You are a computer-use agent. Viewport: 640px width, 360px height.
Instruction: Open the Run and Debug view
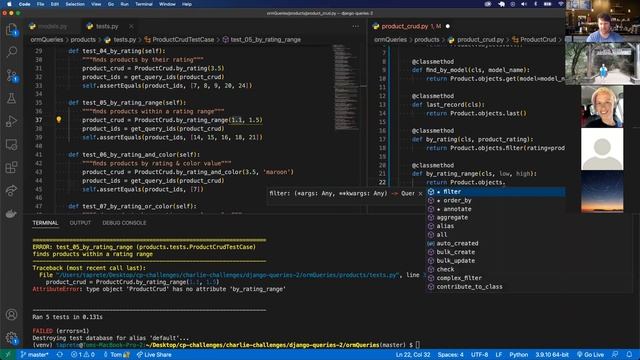tap(11, 121)
